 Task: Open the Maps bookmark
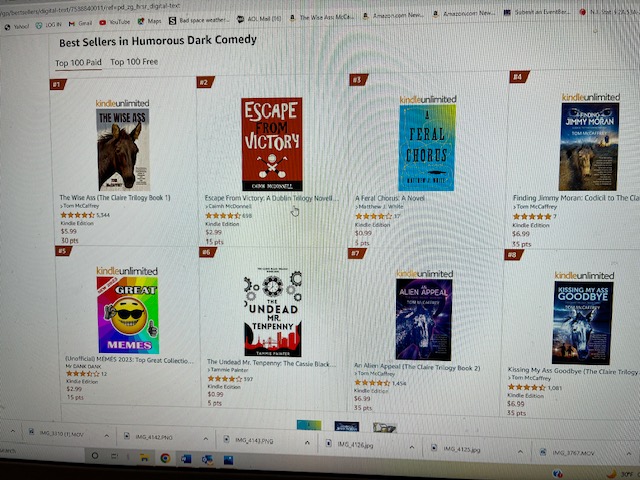click(149, 21)
